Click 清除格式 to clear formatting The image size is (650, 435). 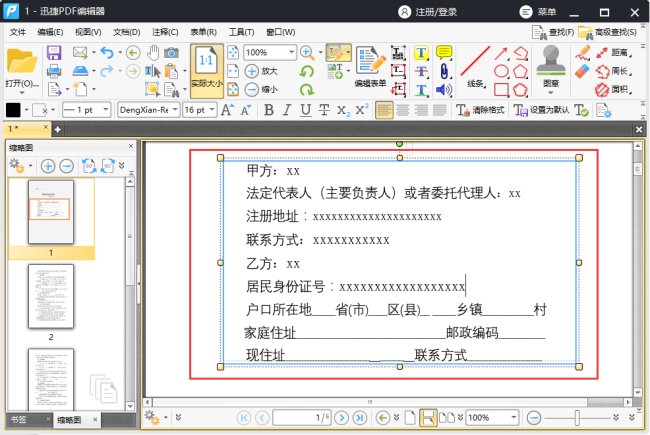(480, 110)
